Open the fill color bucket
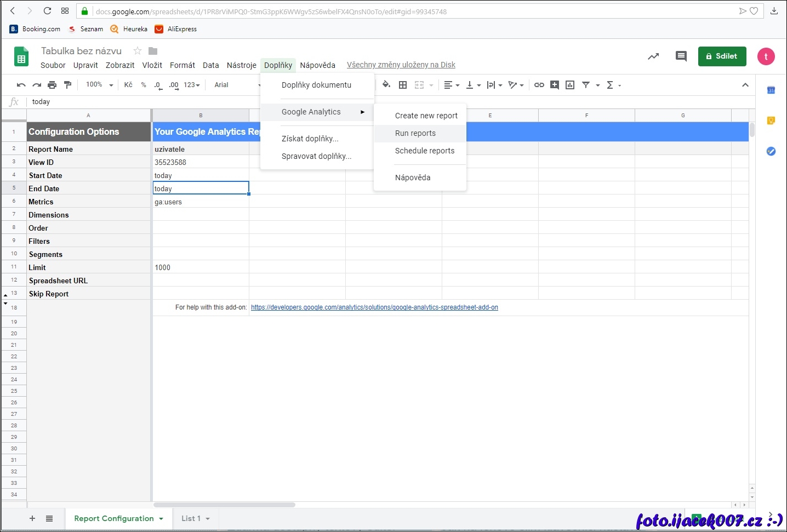787x532 pixels. click(x=386, y=85)
